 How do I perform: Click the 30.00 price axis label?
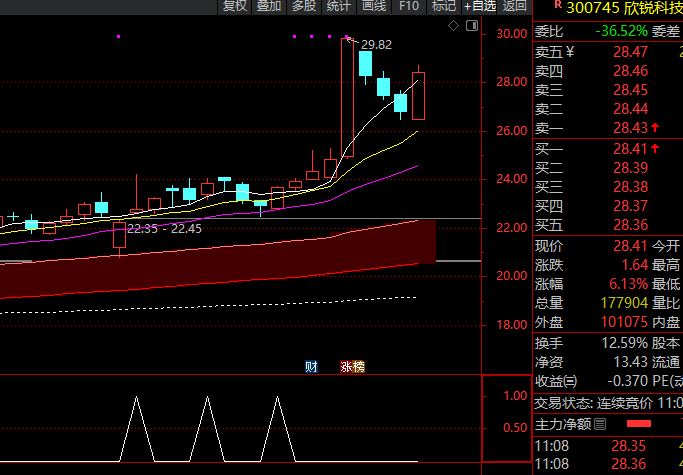pos(511,34)
